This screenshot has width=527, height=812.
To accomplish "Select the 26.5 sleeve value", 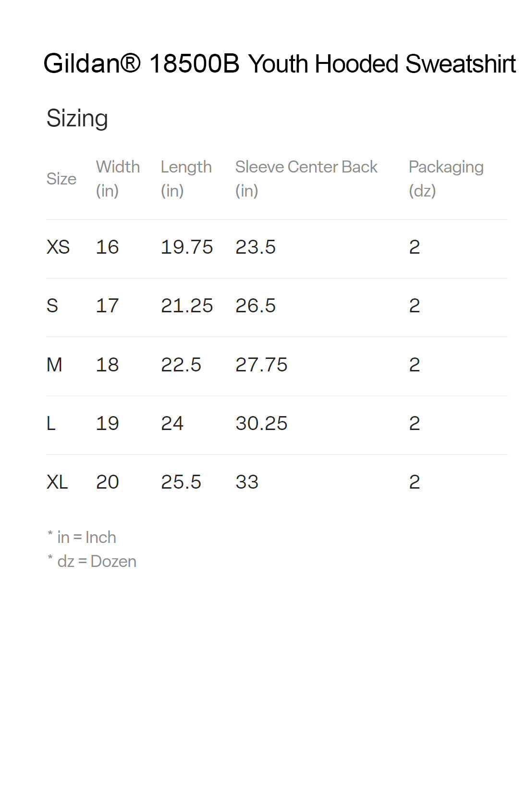I will [x=256, y=306].
